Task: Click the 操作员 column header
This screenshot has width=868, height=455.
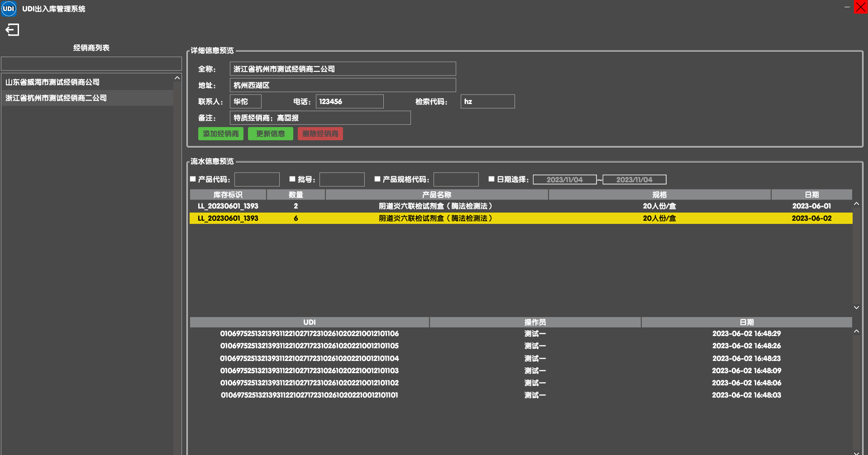Action: pos(535,322)
